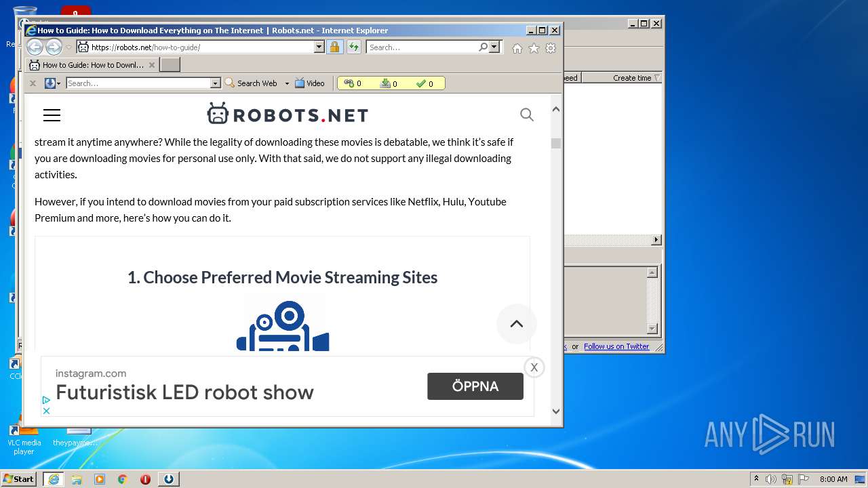The height and width of the screenshot is (488, 868).
Task: Refresh the page using the green arrows icon
Action: pyautogui.click(x=354, y=47)
